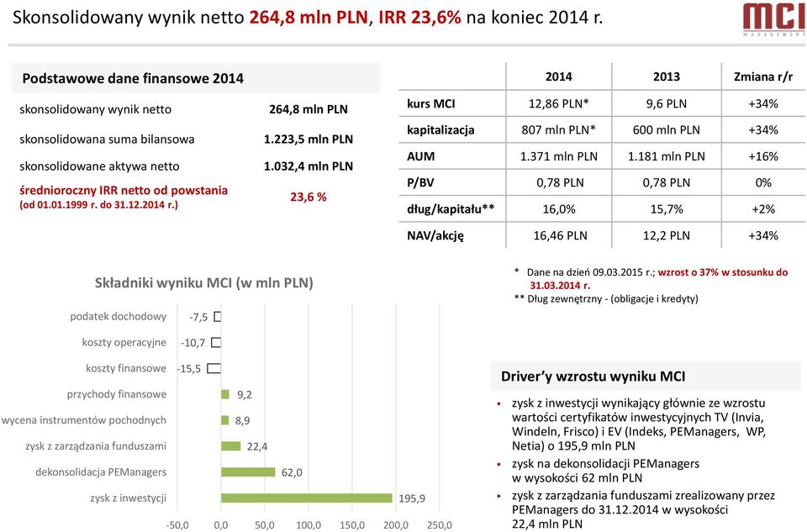
Task: Click the value '264,8 mln PLN' in the data list
Action: 309,109
